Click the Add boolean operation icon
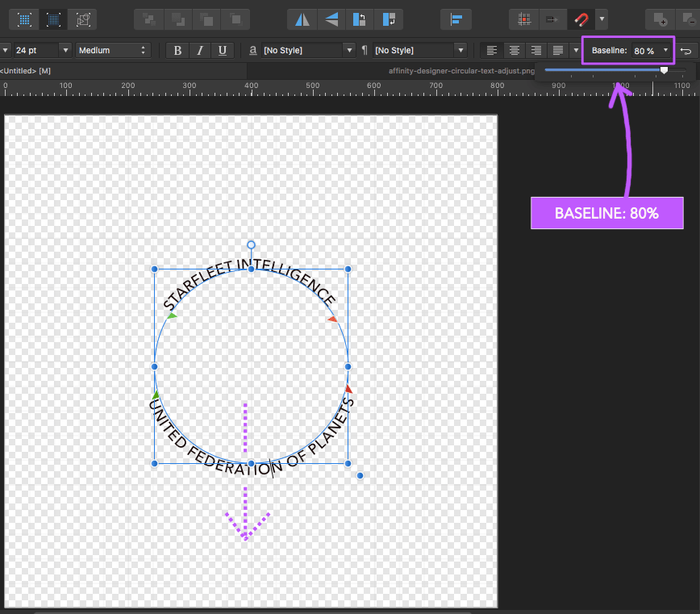This screenshot has width=700, height=614. pos(660,19)
